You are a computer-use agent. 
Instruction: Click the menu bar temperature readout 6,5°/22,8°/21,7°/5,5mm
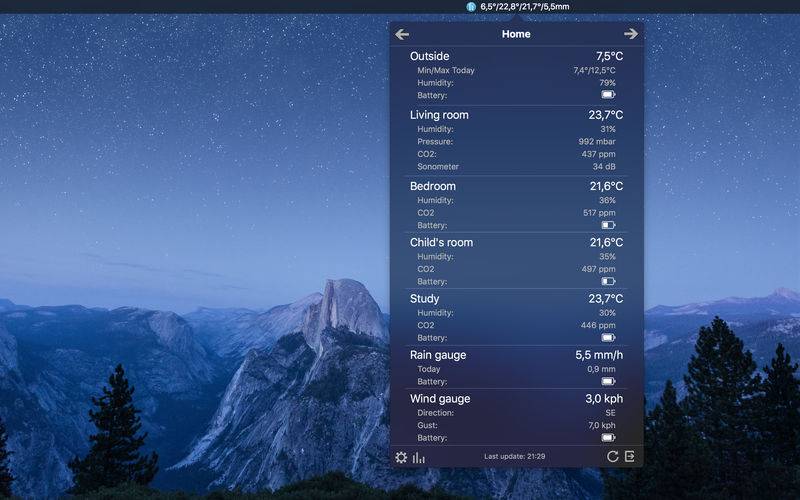524,7
